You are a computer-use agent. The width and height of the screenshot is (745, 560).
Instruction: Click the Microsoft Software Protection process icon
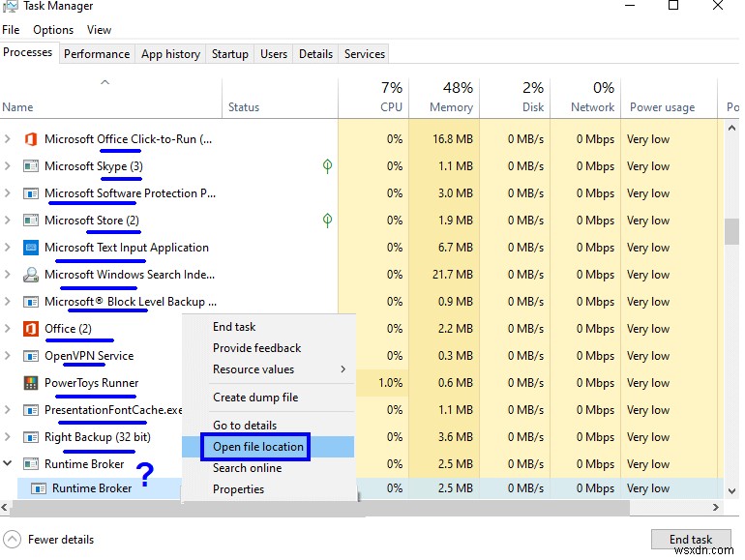click(x=30, y=193)
